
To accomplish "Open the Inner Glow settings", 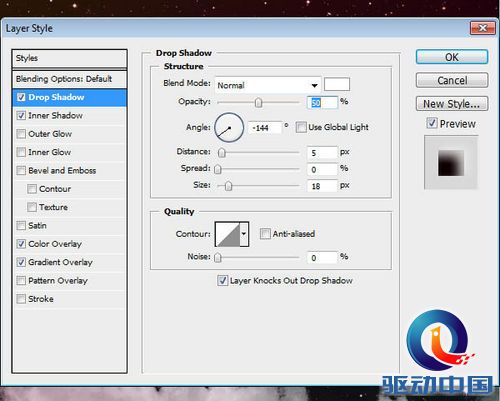I will click(50, 152).
